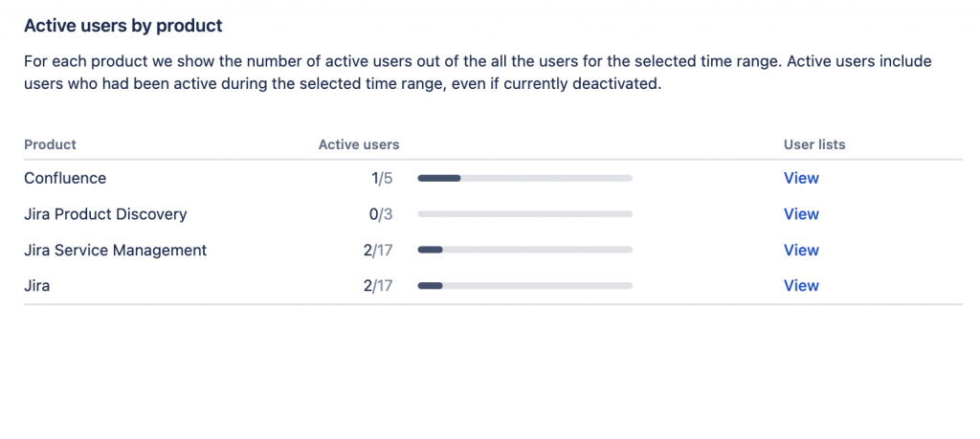
Task: Click the User lists column header
Action: 814,144
